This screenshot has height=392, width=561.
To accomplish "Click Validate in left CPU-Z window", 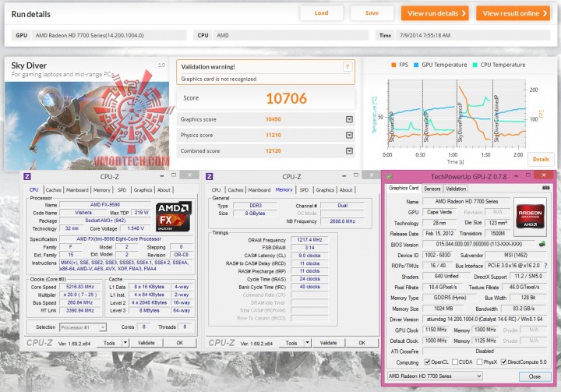I will [146, 343].
